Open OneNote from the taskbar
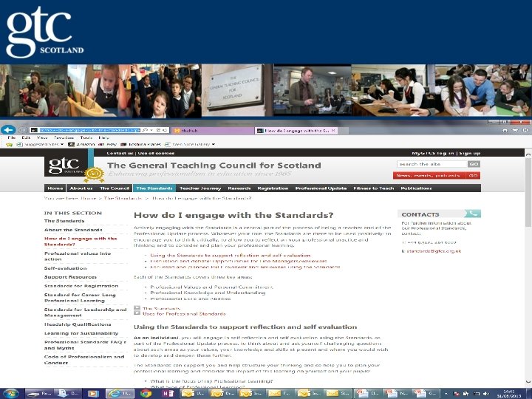Viewport: 532px width, 399px height. pos(168,394)
